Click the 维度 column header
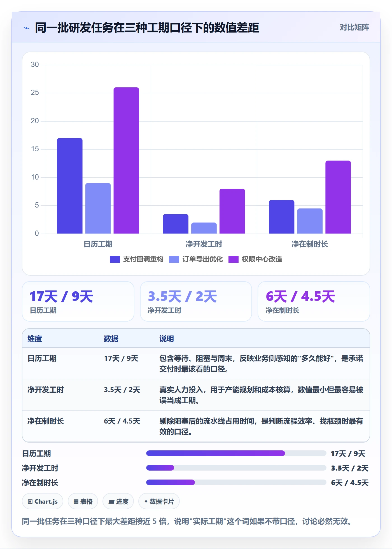This screenshot has width=392, height=549. click(x=35, y=339)
